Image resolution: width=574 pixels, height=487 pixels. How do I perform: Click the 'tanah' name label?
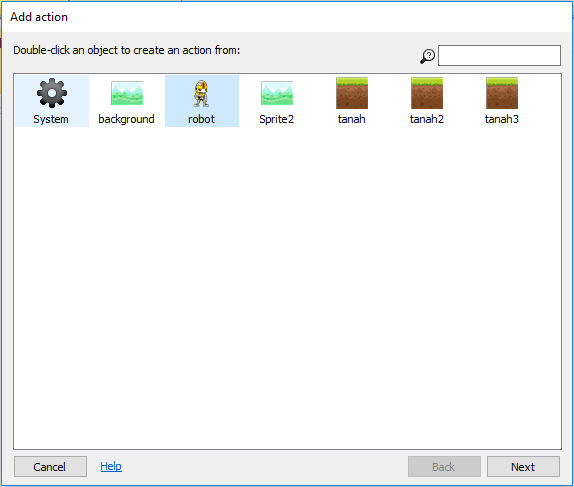point(351,119)
